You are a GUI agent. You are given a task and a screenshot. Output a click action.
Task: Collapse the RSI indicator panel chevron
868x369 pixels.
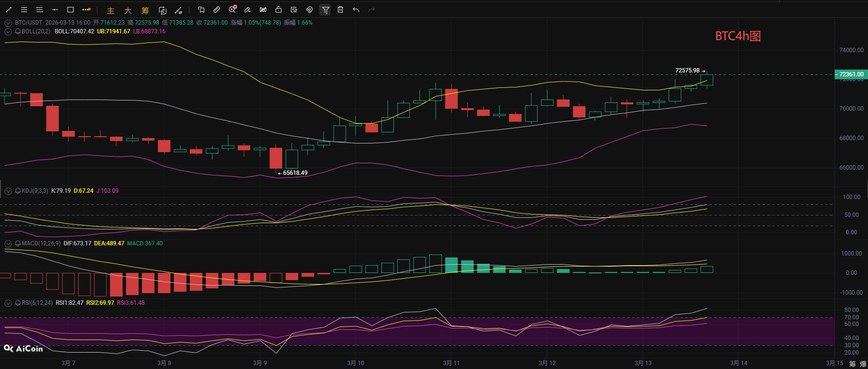8,303
